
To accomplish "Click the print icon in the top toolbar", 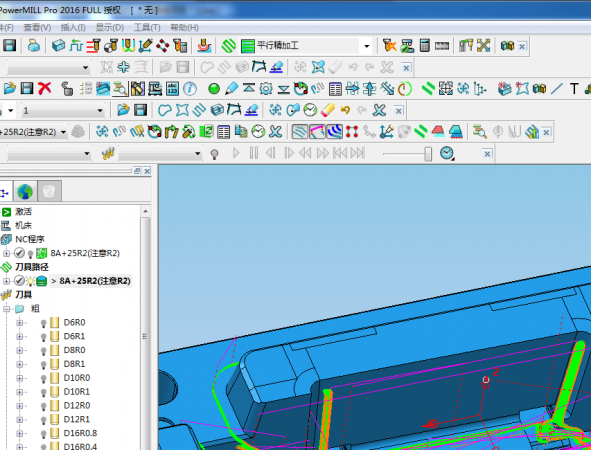I will click(x=34, y=46).
